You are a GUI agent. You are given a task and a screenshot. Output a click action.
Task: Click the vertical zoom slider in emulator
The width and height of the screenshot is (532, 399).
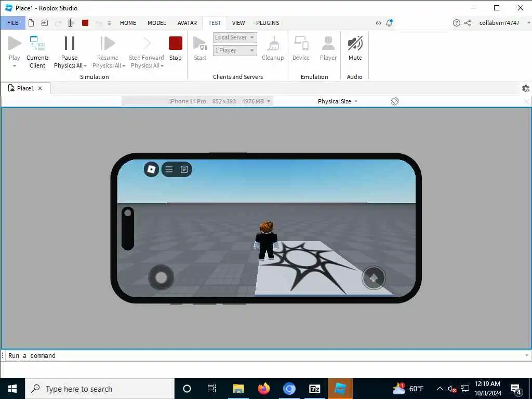[x=128, y=229]
